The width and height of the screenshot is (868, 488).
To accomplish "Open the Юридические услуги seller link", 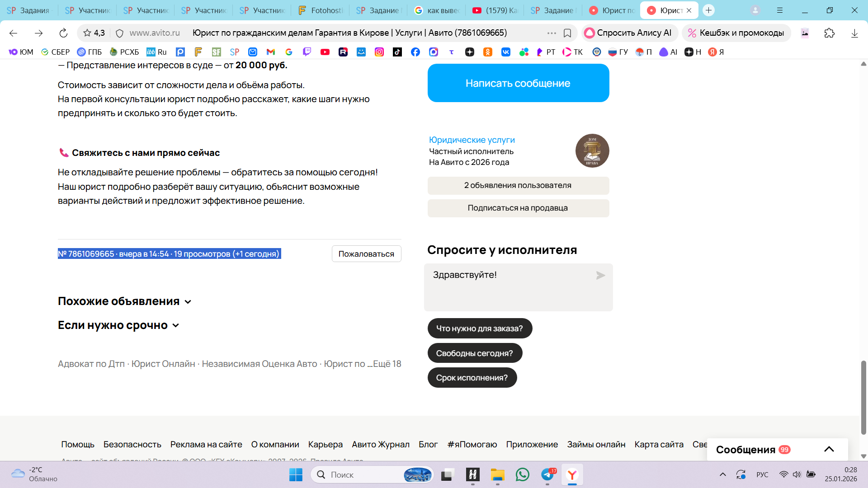I will [472, 140].
